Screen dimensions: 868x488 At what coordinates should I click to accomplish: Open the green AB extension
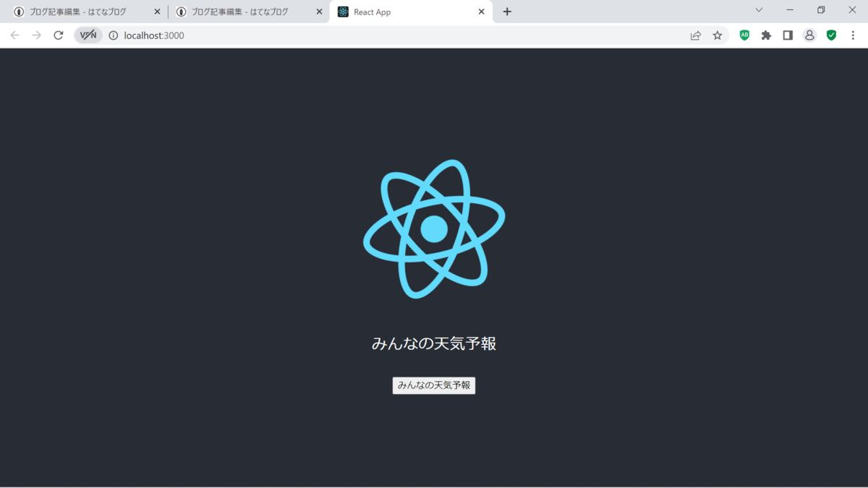pyautogui.click(x=744, y=35)
